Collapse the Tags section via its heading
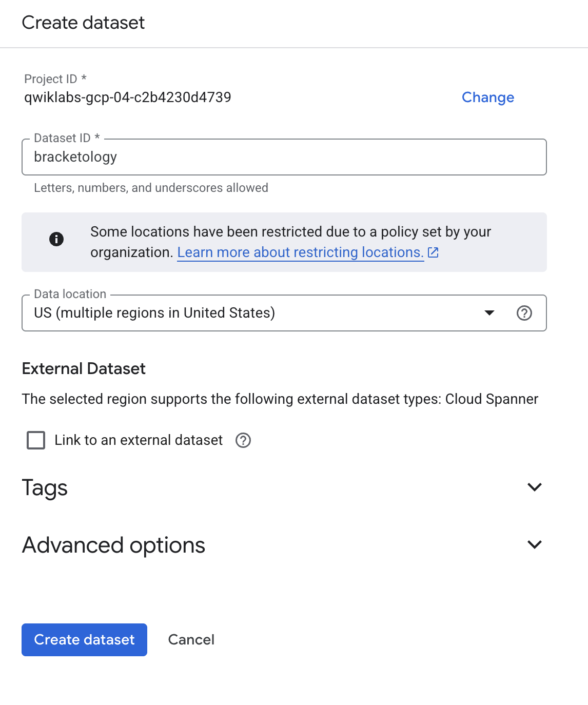The width and height of the screenshot is (588, 705). coord(45,487)
